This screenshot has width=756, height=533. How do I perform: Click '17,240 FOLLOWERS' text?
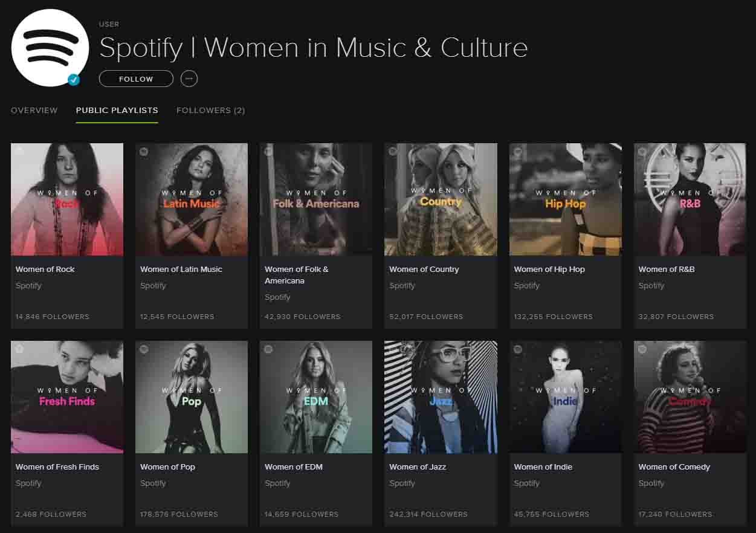click(675, 514)
